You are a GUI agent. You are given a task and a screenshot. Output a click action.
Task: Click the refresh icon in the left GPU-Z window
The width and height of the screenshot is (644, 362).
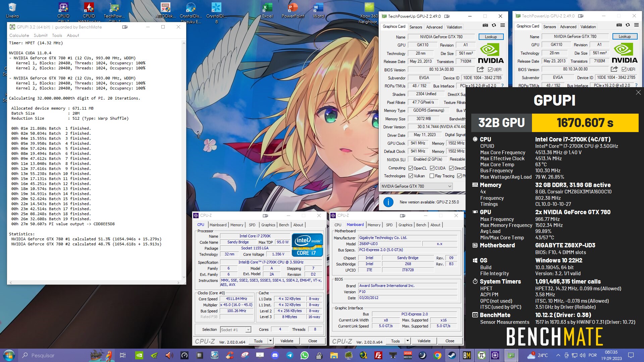click(x=494, y=25)
